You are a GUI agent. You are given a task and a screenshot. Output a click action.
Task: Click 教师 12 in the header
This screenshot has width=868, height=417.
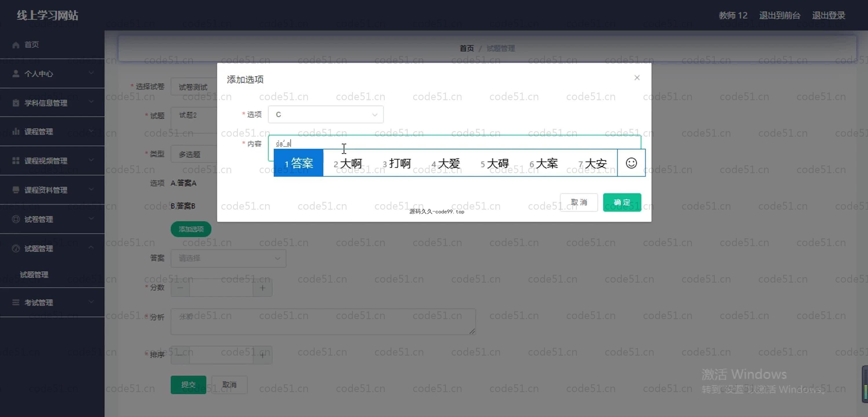[733, 15]
